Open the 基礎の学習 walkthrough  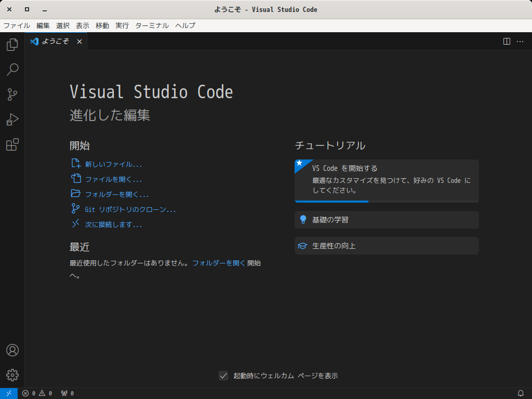click(387, 220)
